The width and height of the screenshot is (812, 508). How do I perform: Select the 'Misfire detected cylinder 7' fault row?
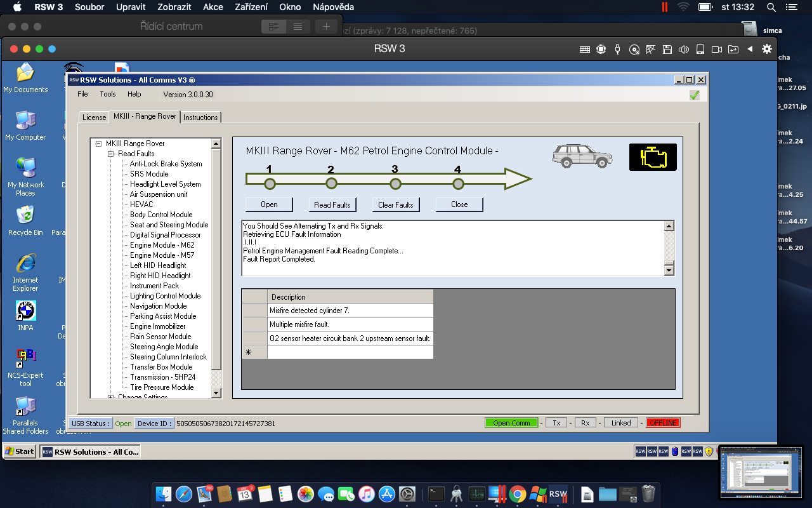point(350,311)
